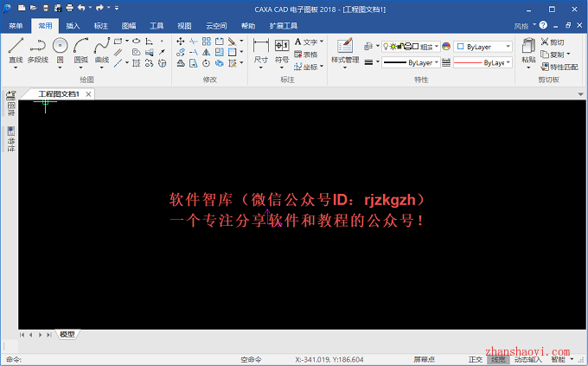Click the 粘贴 paste icon
This screenshot has width=588, height=366.
(528, 49)
